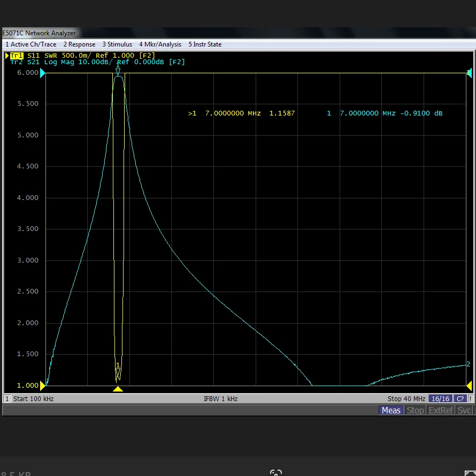476x476 pixels.
Task: Click the ExtRef status indicator
Action: coord(441,410)
